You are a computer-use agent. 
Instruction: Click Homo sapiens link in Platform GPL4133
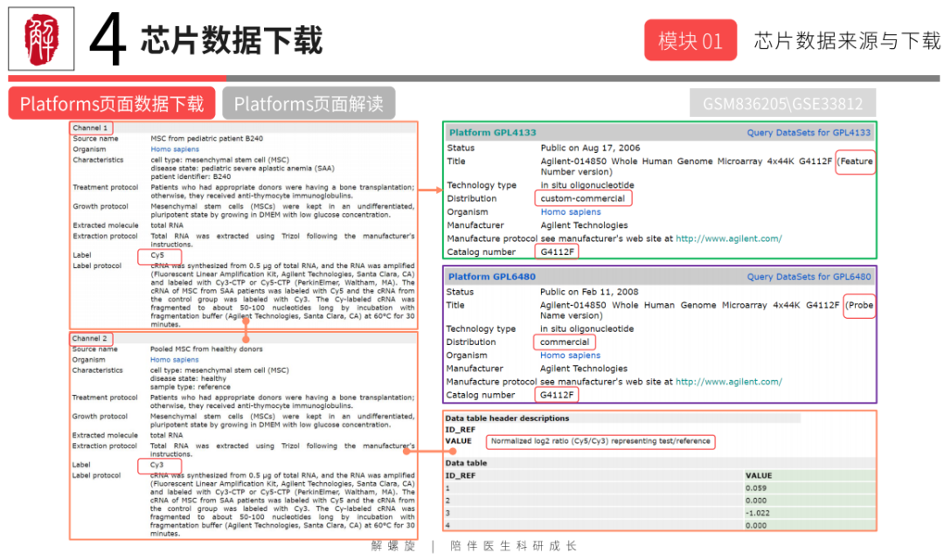coord(571,211)
